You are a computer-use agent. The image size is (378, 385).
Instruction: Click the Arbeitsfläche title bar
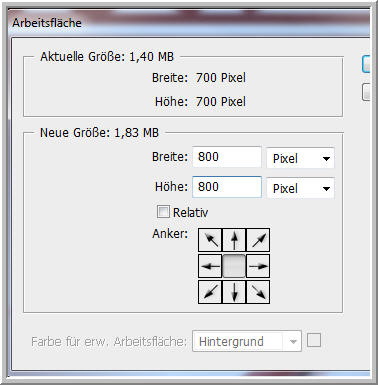(x=189, y=23)
